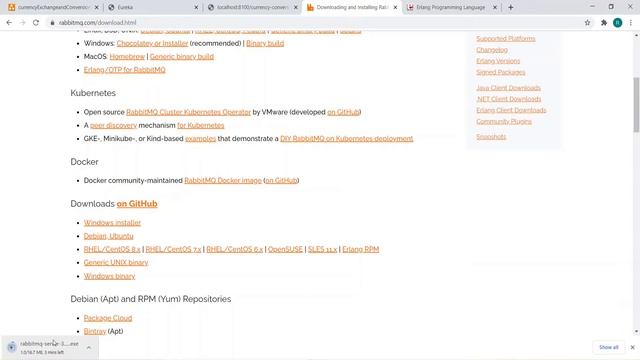Click the browser forward arrow
Screen dimensions: 640x360
coord(22,23)
